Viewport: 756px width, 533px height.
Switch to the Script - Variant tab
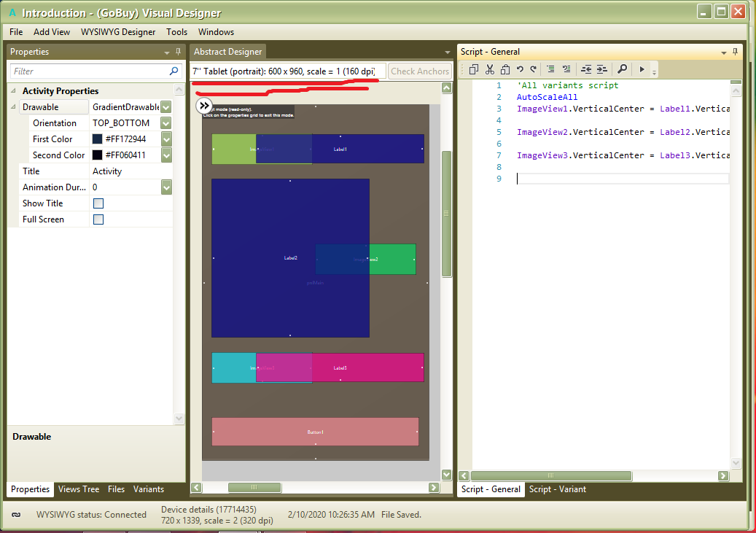[x=558, y=489]
